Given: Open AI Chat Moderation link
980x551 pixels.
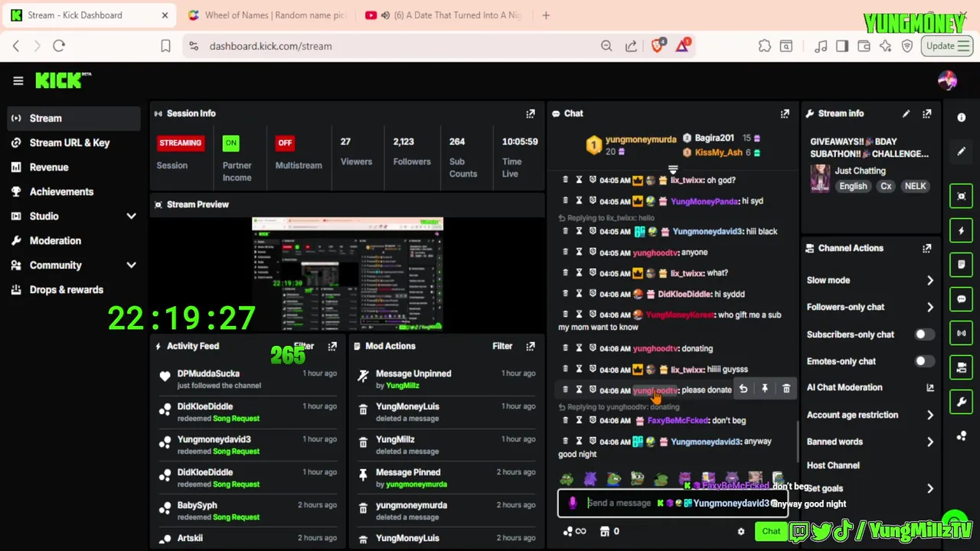Looking at the screenshot, I should click(x=871, y=387).
